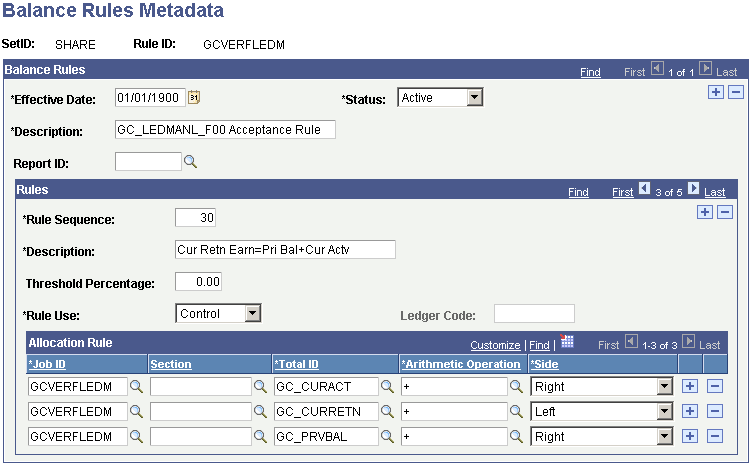The width and height of the screenshot is (754, 469).
Task: Click the Rule Sequence input field
Action: click(195, 217)
